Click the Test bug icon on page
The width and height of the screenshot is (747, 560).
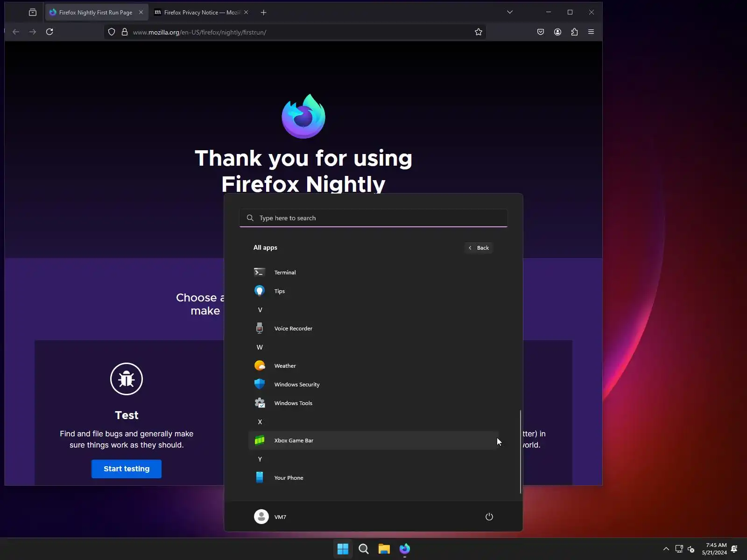pyautogui.click(x=127, y=379)
